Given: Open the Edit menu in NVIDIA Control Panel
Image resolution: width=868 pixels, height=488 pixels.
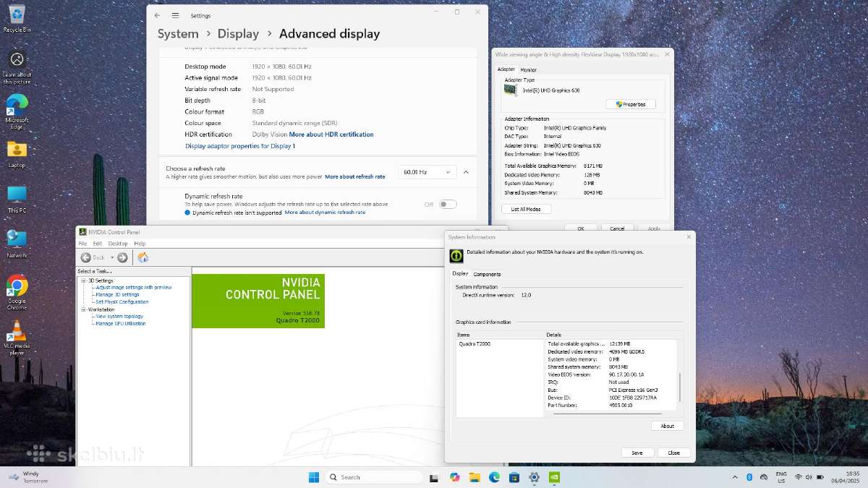Looking at the screenshot, I should 98,244.
